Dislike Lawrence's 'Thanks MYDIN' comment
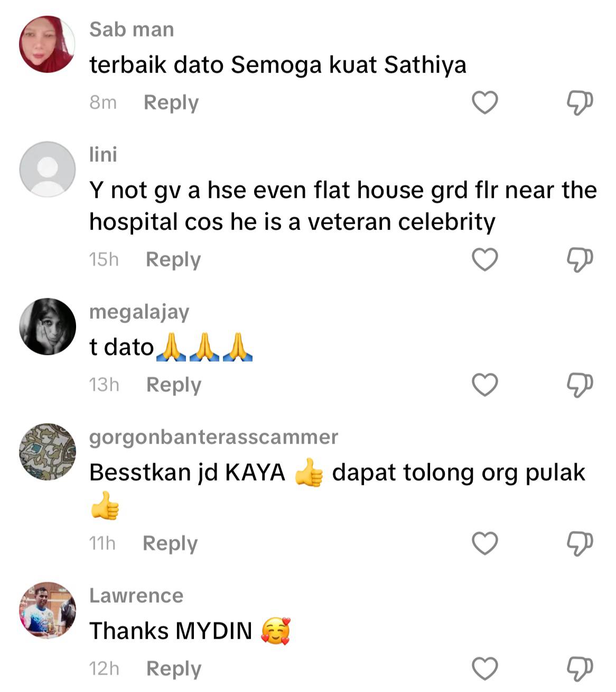The width and height of the screenshot is (616, 692). pos(580,669)
